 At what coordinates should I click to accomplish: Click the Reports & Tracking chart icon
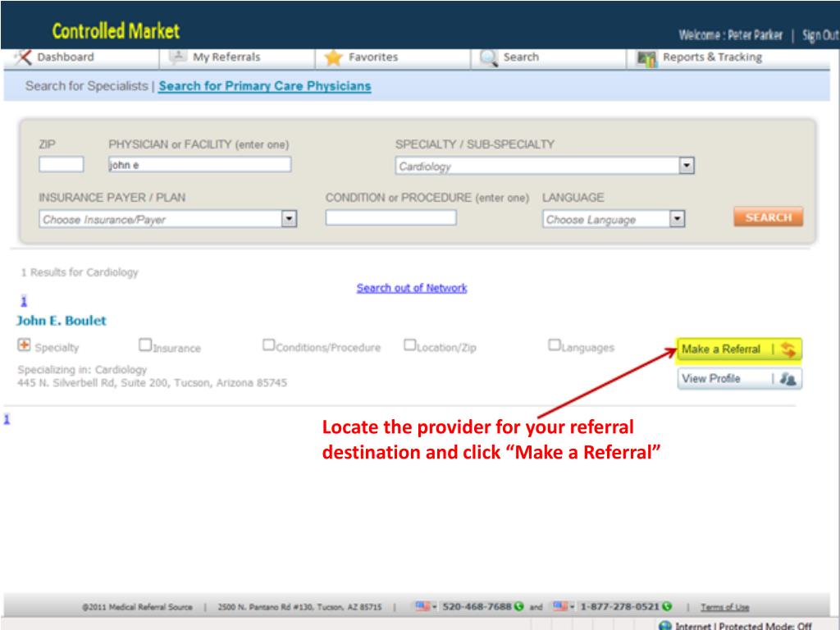coord(646,58)
